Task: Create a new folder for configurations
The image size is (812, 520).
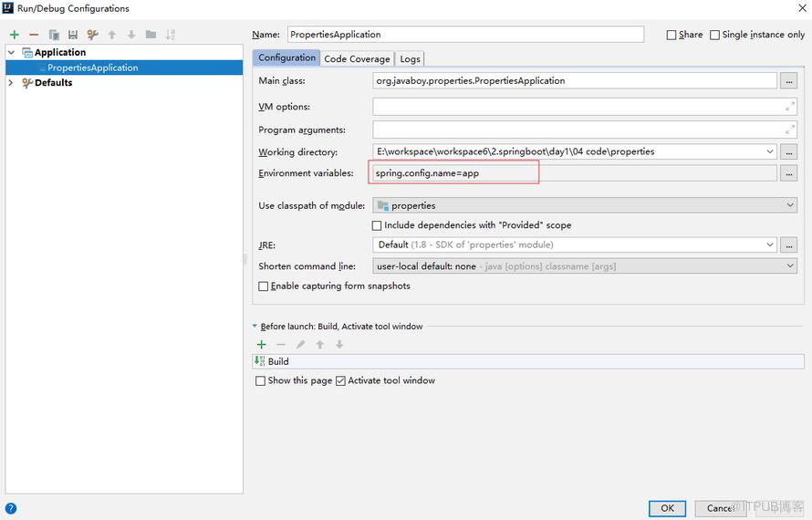Action: pyautogui.click(x=151, y=35)
